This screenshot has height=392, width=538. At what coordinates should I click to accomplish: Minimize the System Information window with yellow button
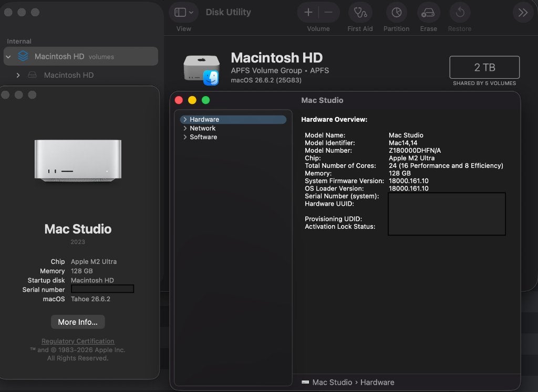coord(192,100)
